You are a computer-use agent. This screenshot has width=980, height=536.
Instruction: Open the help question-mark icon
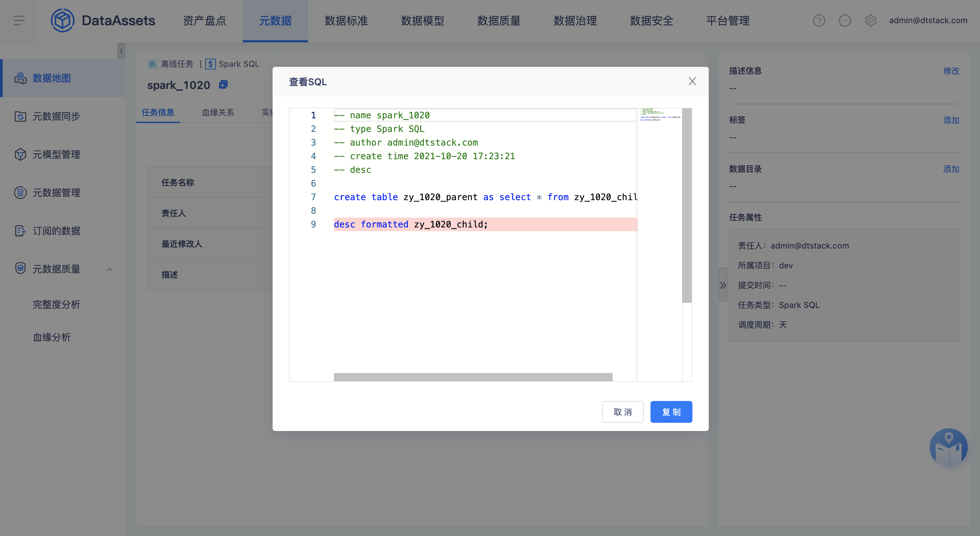(x=819, y=20)
